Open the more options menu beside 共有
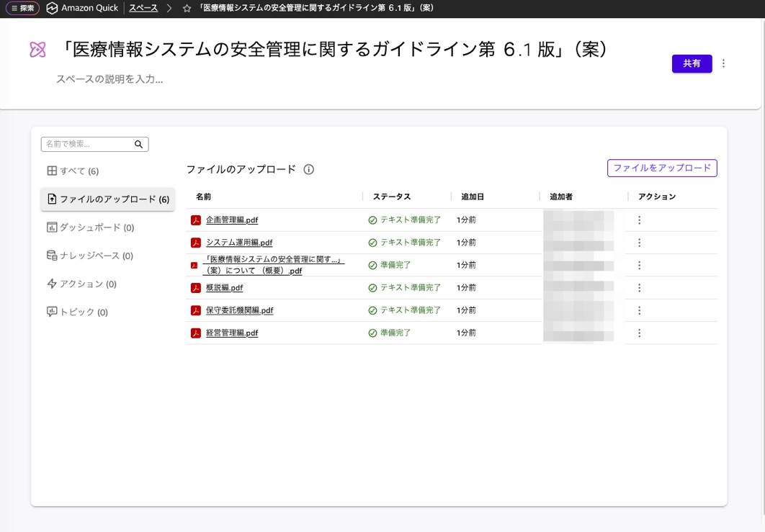This screenshot has height=532, width=765. pyautogui.click(x=723, y=63)
